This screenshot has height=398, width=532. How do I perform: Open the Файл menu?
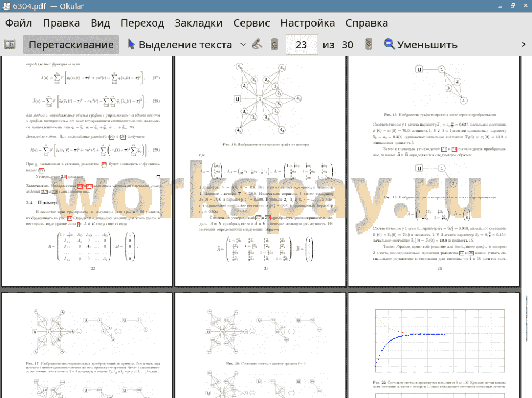(19, 23)
